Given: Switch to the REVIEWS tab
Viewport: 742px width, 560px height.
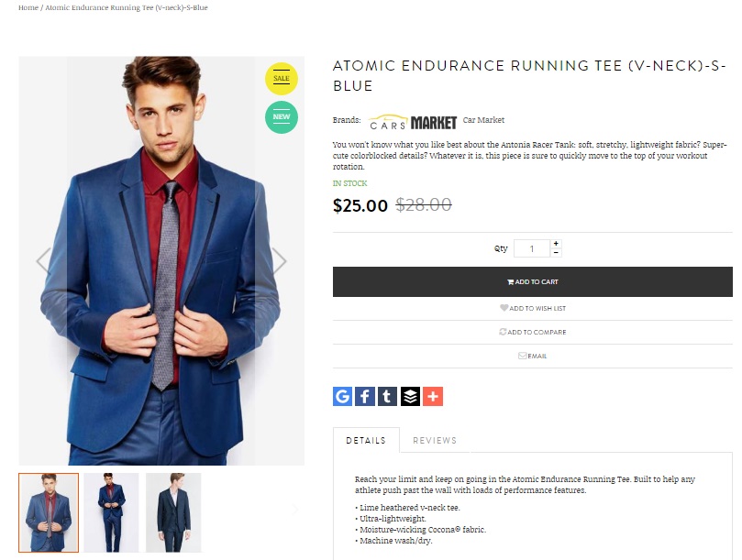Looking at the screenshot, I should pyautogui.click(x=436, y=440).
